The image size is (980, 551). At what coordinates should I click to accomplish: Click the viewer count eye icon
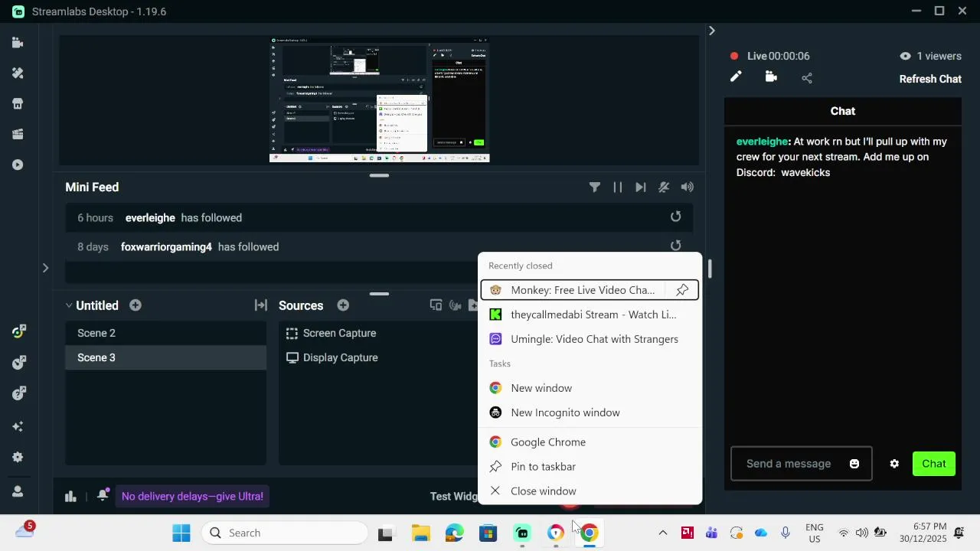[x=905, y=56]
